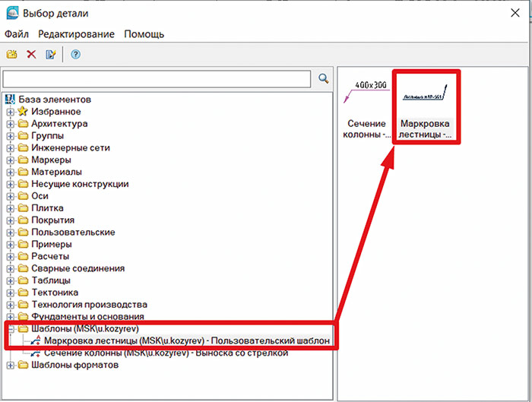Screen dimensions: 532x402
Task: Click the folder icon next to Архитектура
Action: click(23, 123)
